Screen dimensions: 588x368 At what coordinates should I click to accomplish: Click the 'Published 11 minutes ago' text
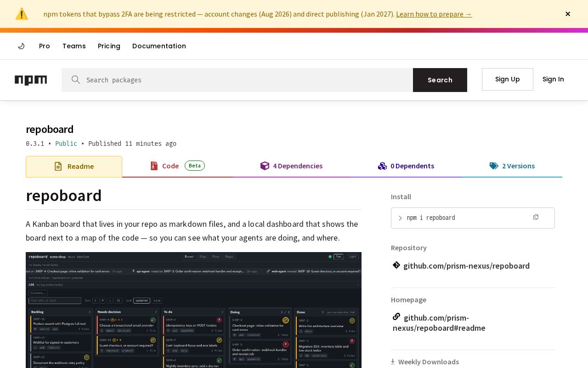(132, 144)
